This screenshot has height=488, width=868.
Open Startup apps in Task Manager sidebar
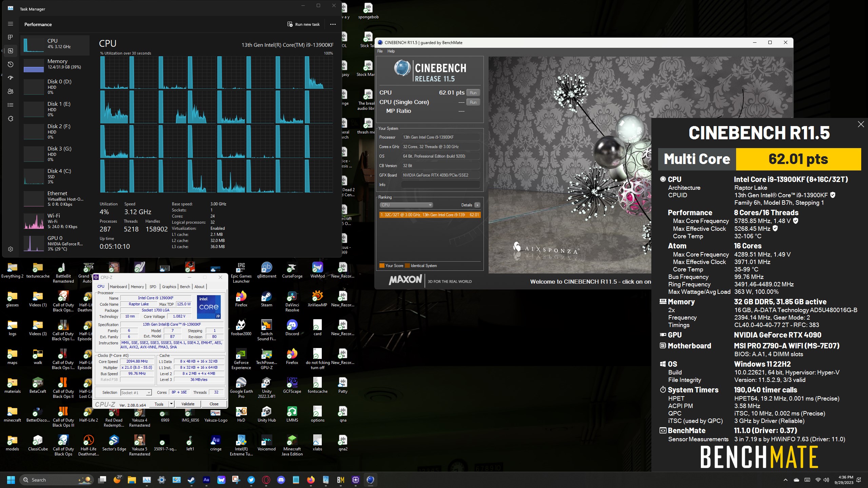click(11, 78)
